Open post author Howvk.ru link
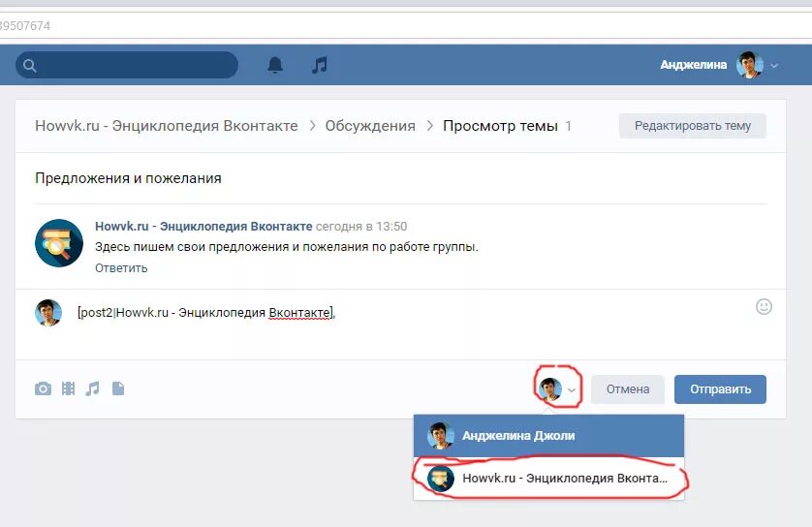812x527 pixels. 203,227
